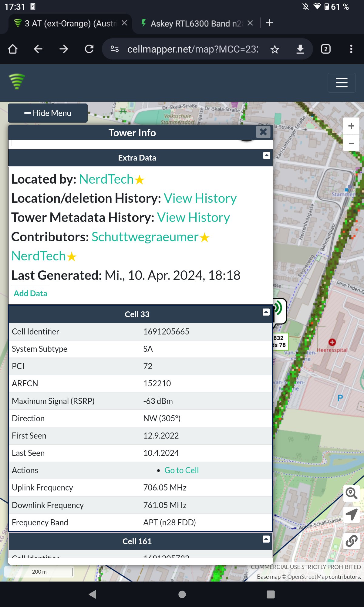Copy map link with chain icon
364x607 pixels.
click(x=351, y=541)
